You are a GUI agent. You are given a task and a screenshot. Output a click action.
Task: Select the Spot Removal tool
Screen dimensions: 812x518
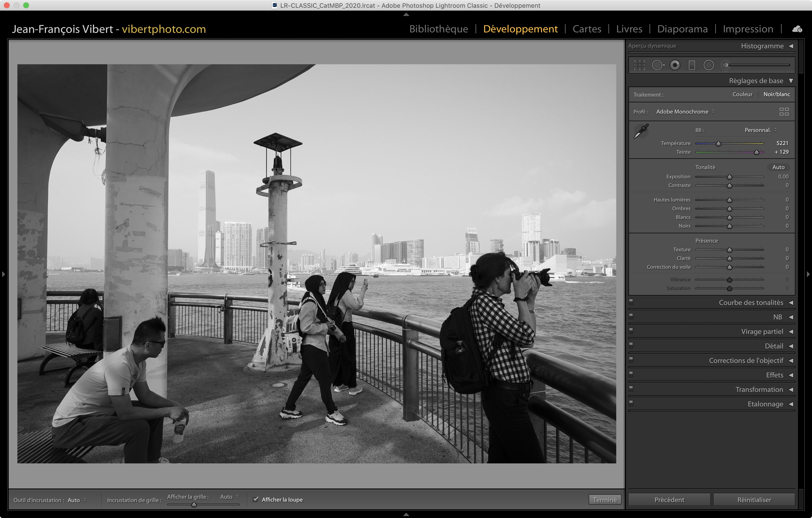coord(657,65)
